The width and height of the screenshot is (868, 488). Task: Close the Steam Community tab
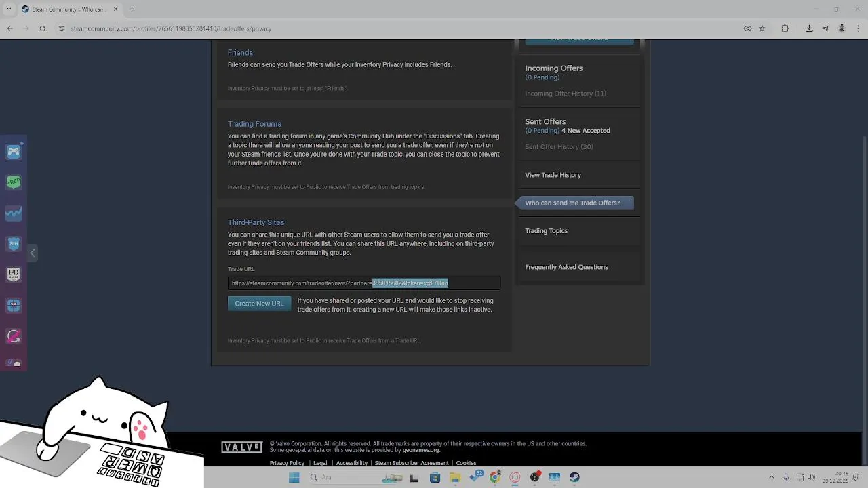(115, 9)
